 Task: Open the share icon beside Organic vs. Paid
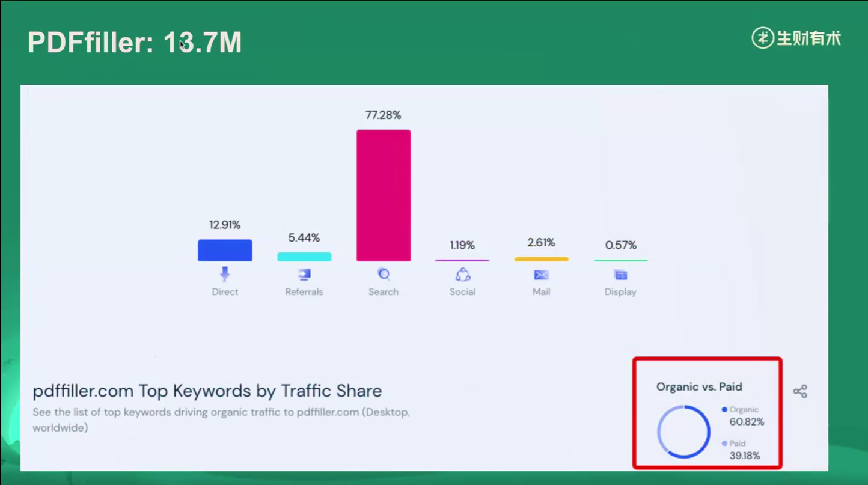click(800, 391)
